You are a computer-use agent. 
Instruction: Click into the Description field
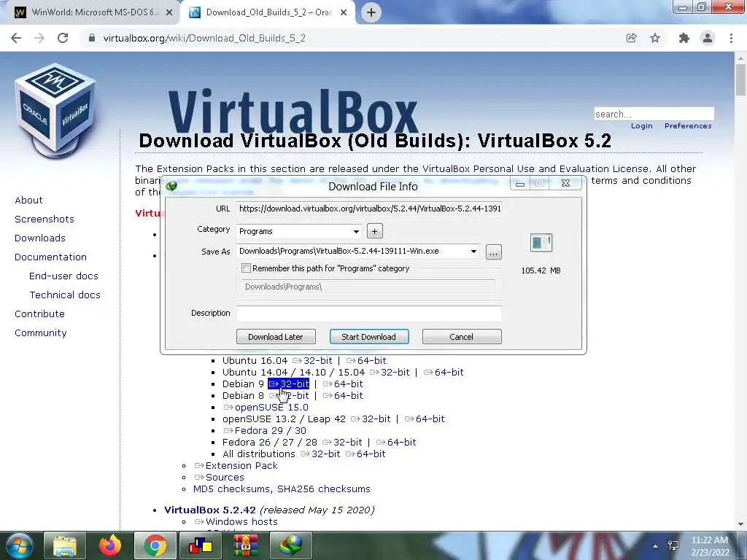369,314
